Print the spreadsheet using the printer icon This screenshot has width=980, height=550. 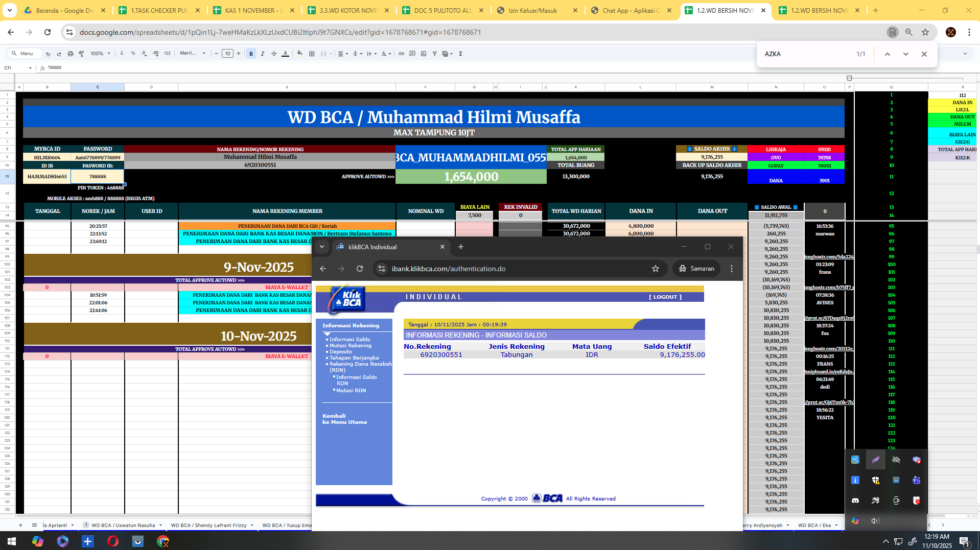point(71,54)
